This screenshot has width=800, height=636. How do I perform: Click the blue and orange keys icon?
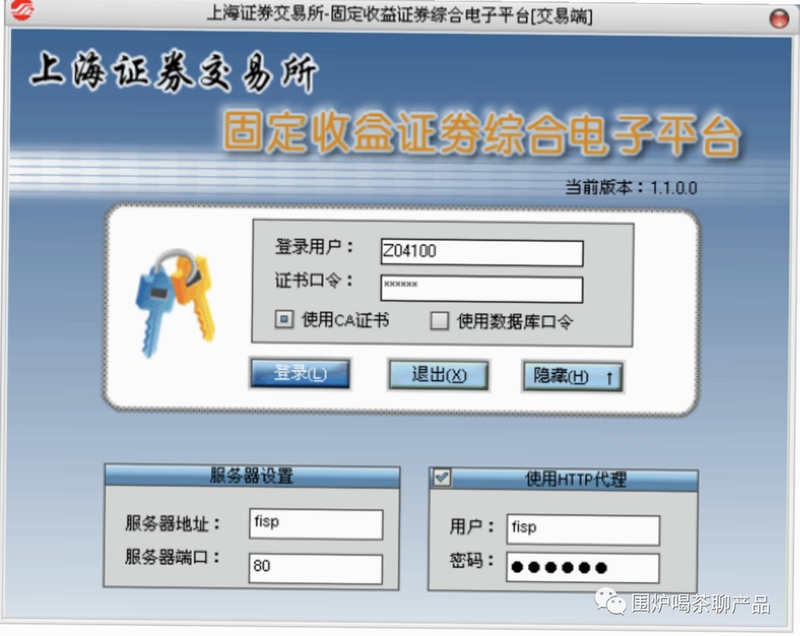click(176, 302)
